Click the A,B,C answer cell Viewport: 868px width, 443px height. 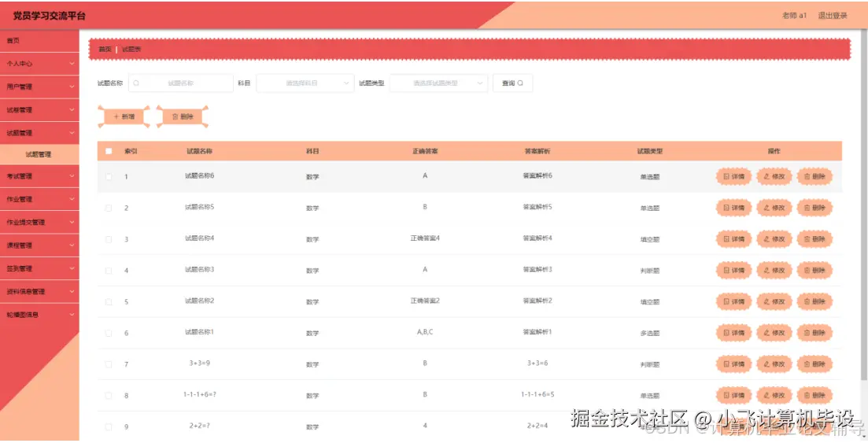(425, 332)
